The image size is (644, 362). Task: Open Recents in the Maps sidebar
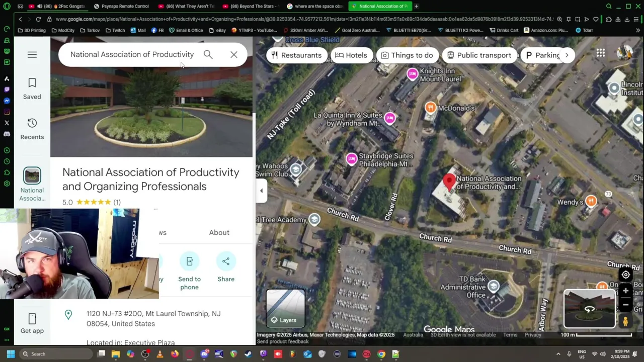[32, 129]
